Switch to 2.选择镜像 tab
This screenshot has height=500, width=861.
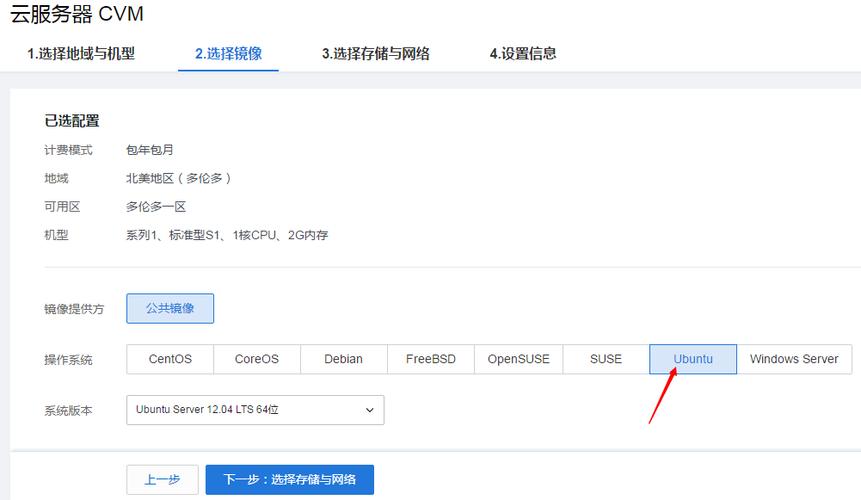[x=228, y=54]
